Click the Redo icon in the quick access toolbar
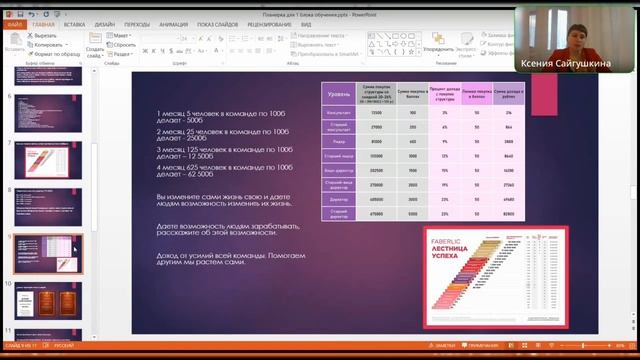640x360 pixels. [x=46, y=14]
